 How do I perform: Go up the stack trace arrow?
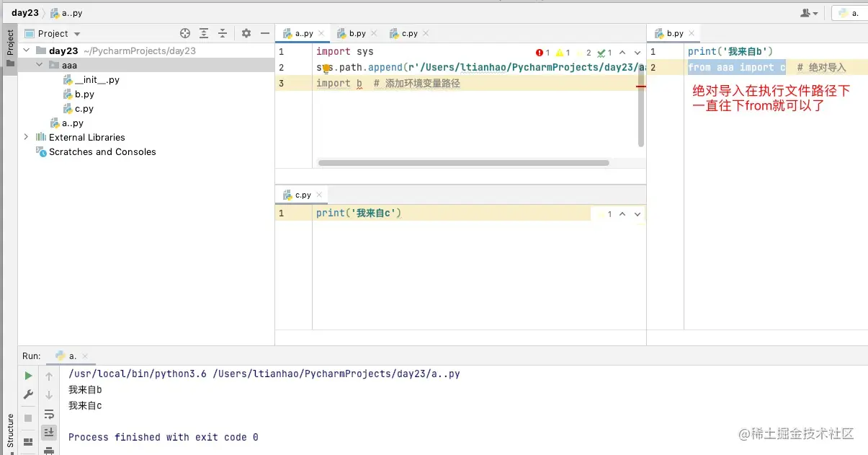49,376
